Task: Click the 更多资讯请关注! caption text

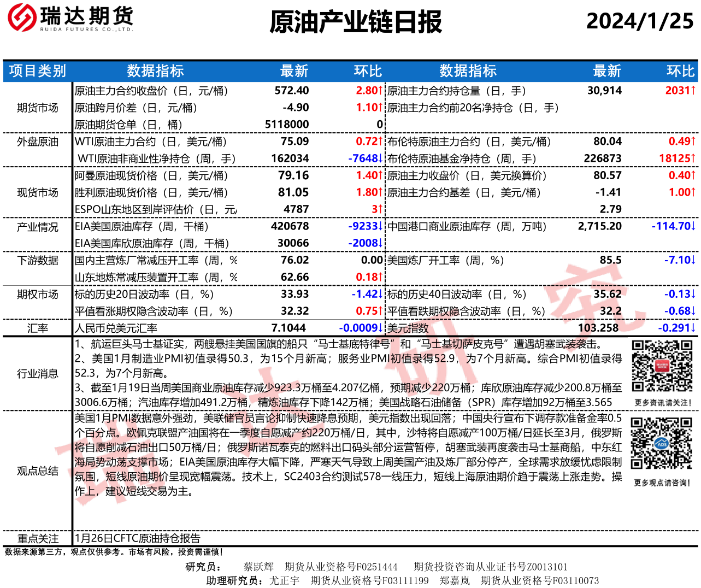Action: [x=663, y=403]
